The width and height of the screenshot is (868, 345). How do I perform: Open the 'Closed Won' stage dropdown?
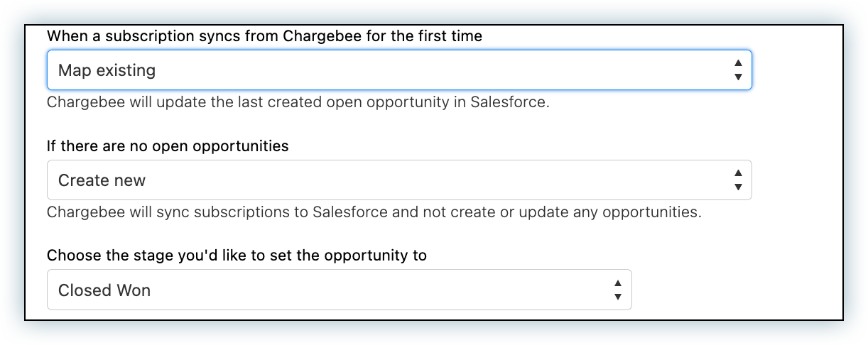(339, 290)
